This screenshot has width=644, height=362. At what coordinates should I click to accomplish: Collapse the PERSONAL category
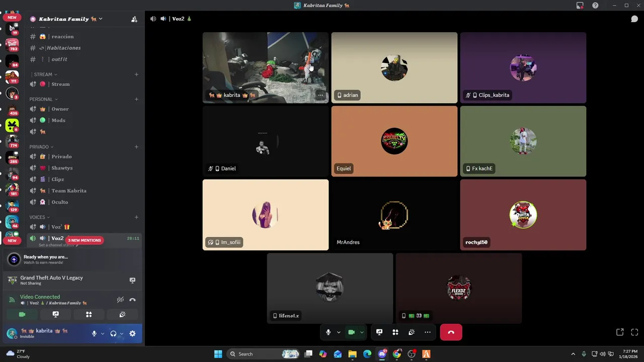coord(44,99)
